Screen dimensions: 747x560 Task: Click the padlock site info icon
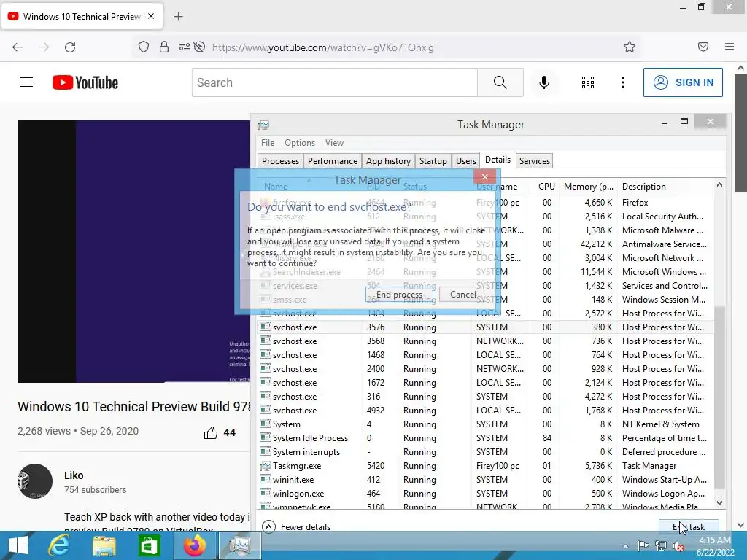164,47
